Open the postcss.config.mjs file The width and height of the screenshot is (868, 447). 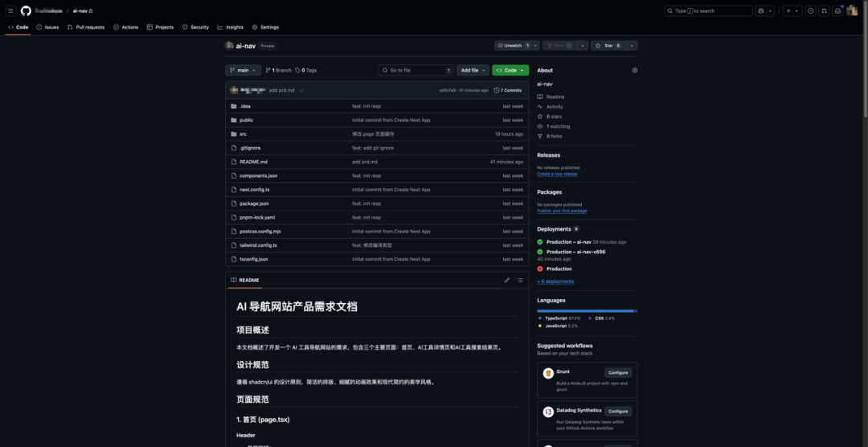coord(260,231)
